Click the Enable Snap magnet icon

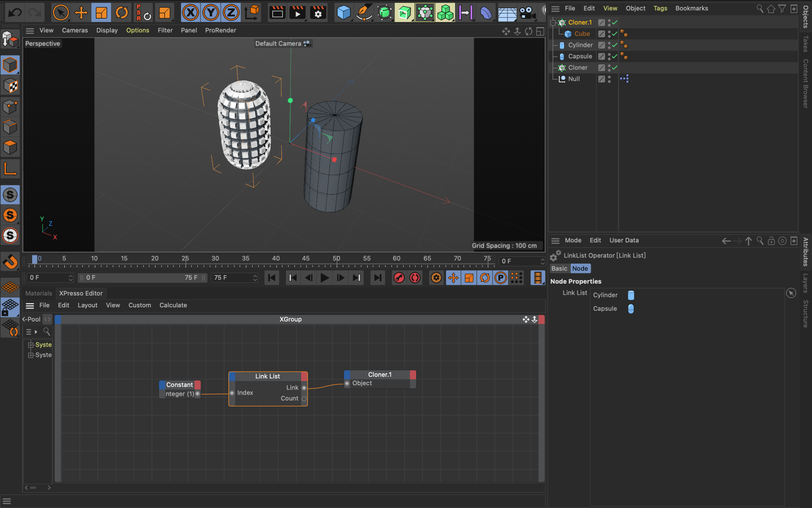click(10, 262)
